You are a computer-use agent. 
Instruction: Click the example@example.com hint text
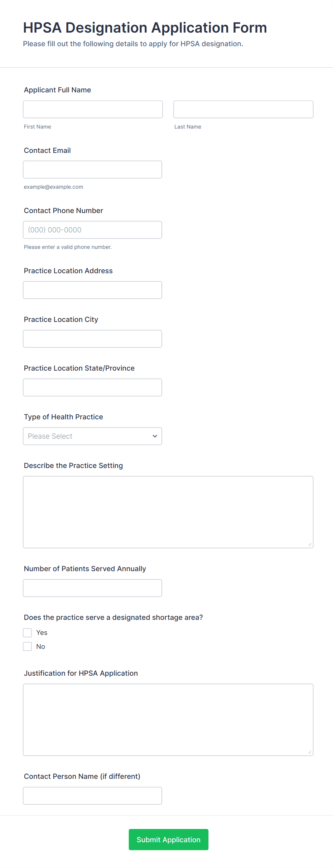pyautogui.click(x=53, y=187)
